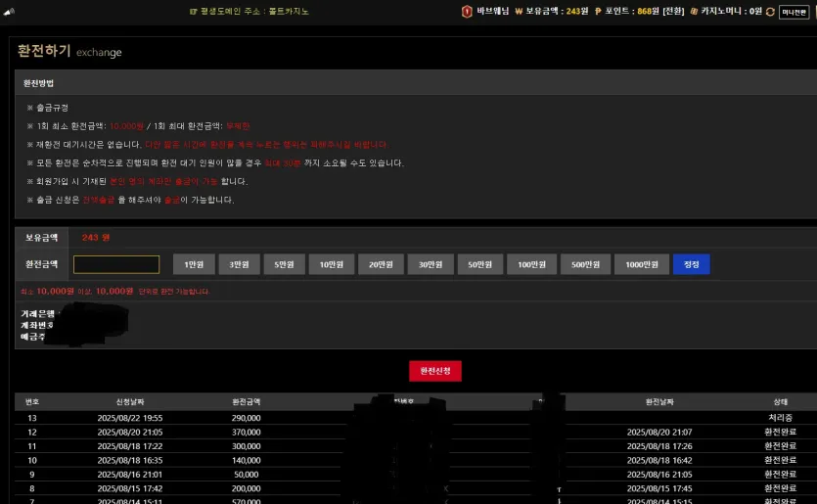
Task: Select the 3만원 amount button
Action: click(x=239, y=264)
